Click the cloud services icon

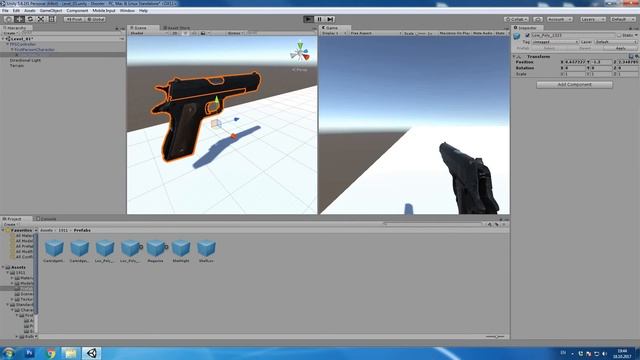click(x=538, y=19)
